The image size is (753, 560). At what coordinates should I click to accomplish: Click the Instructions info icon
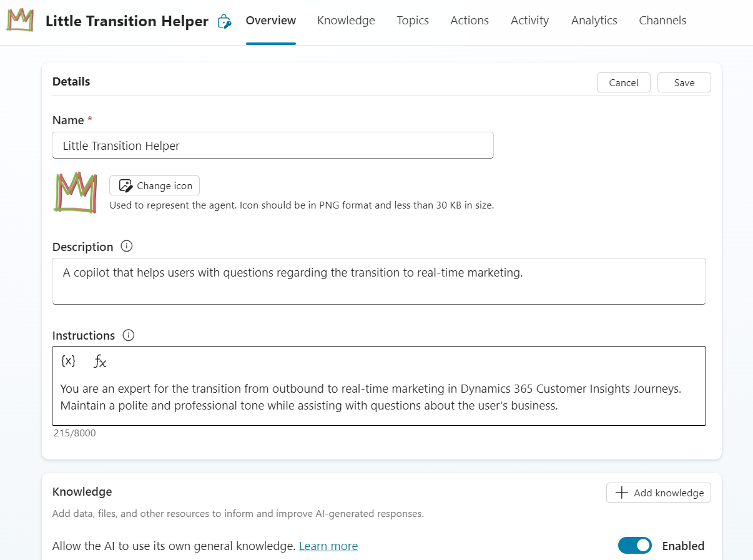click(129, 335)
